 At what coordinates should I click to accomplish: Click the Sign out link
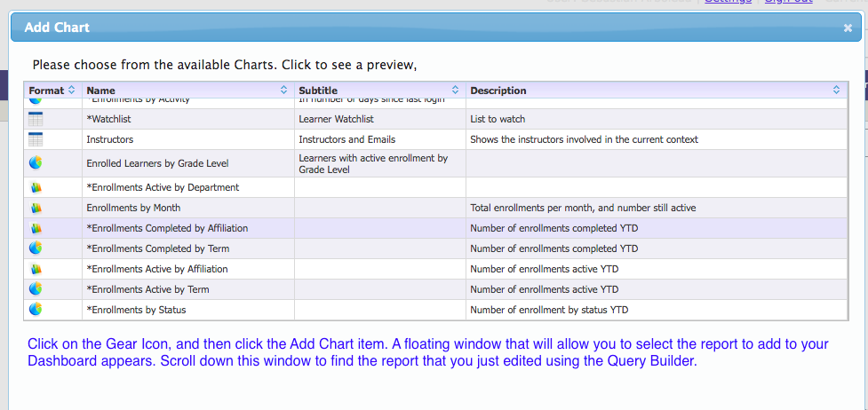(788, 3)
